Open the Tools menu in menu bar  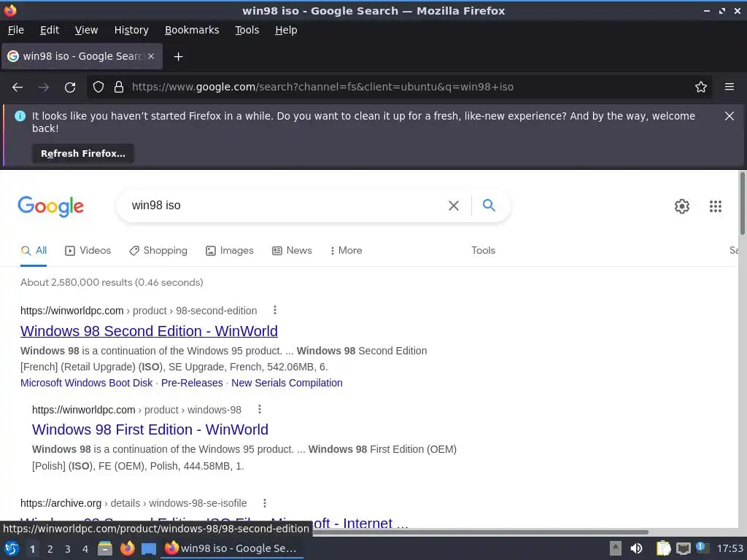(x=247, y=30)
